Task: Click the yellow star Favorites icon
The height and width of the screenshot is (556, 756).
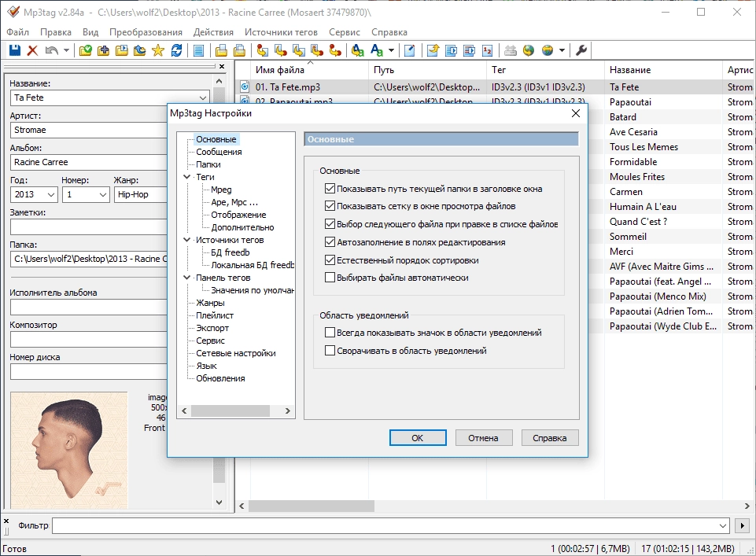Action: [x=158, y=50]
